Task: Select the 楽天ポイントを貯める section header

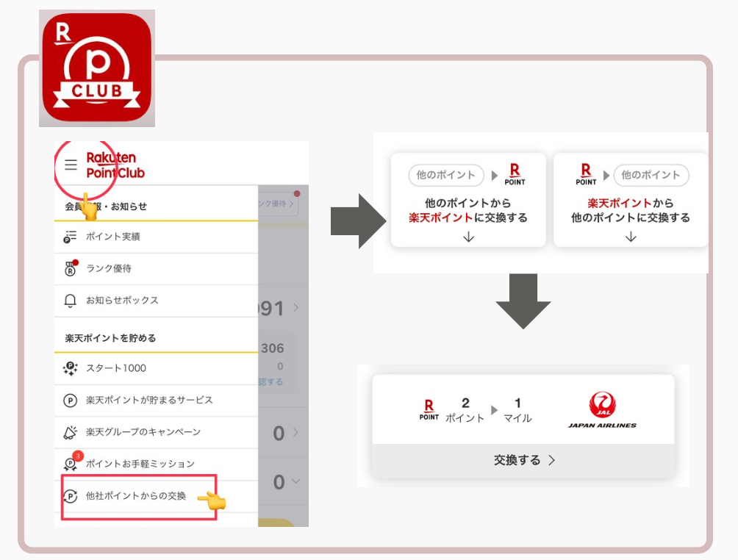Action: (x=110, y=338)
